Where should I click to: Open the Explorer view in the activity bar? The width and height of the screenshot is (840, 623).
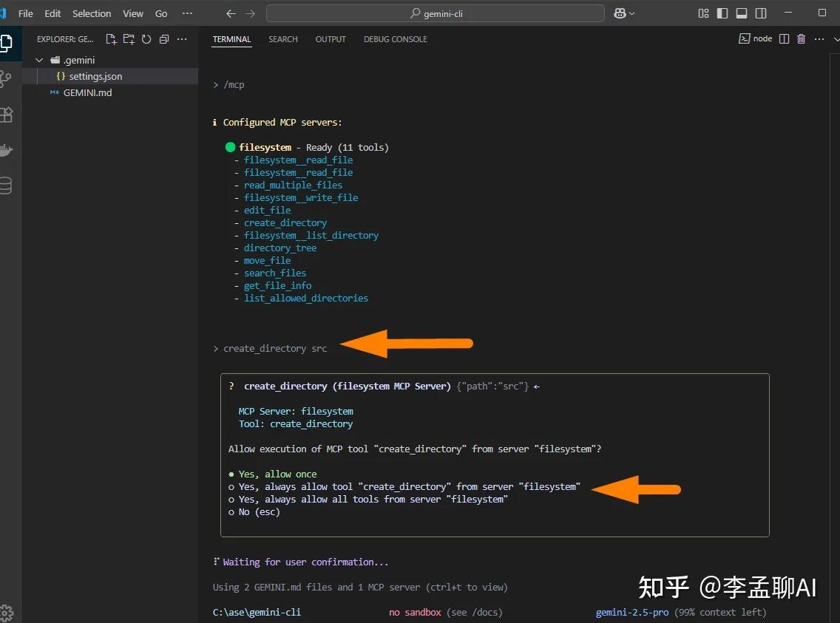pos(9,43)
